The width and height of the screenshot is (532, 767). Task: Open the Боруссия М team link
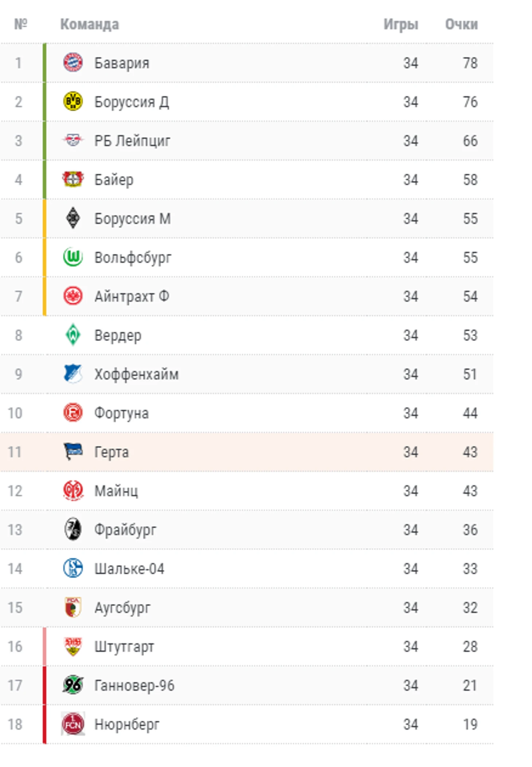coord(132,218)
